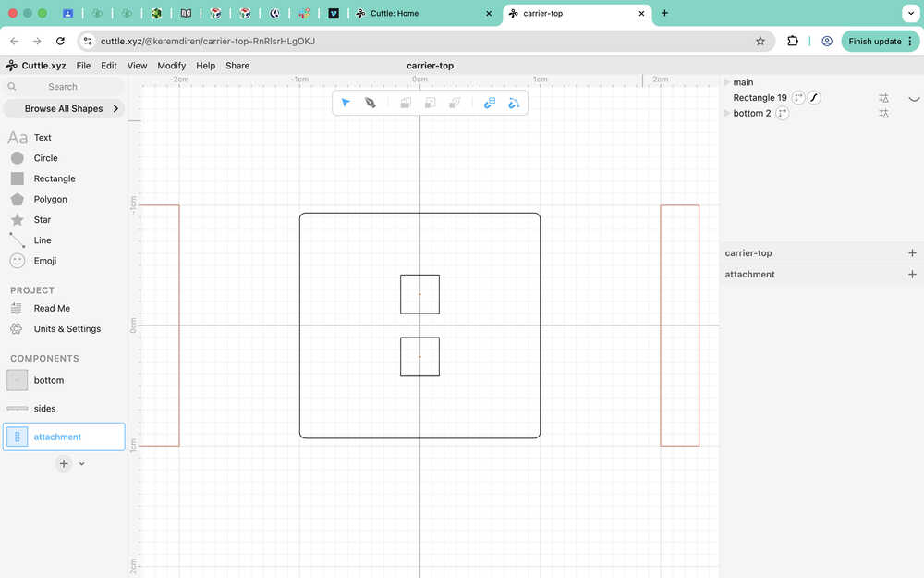Add parameter to attachment section
This screenshot has height=578, width=924.
click(912, 275)
